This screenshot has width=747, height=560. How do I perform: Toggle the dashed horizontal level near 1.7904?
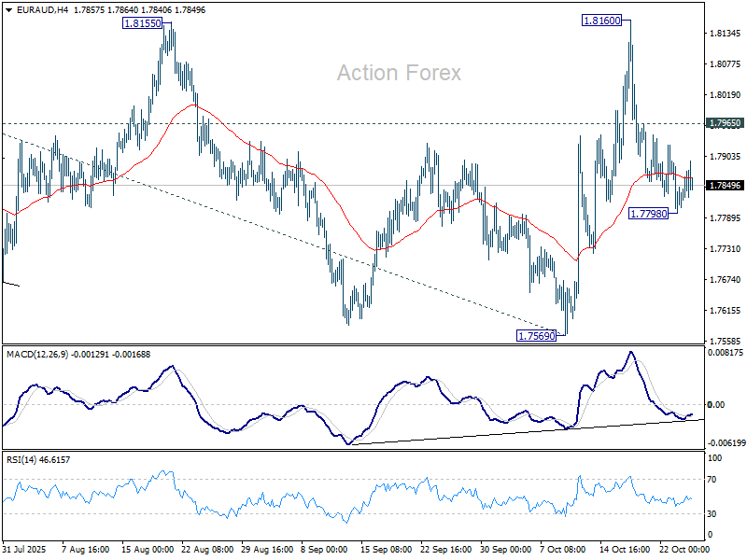373,183
